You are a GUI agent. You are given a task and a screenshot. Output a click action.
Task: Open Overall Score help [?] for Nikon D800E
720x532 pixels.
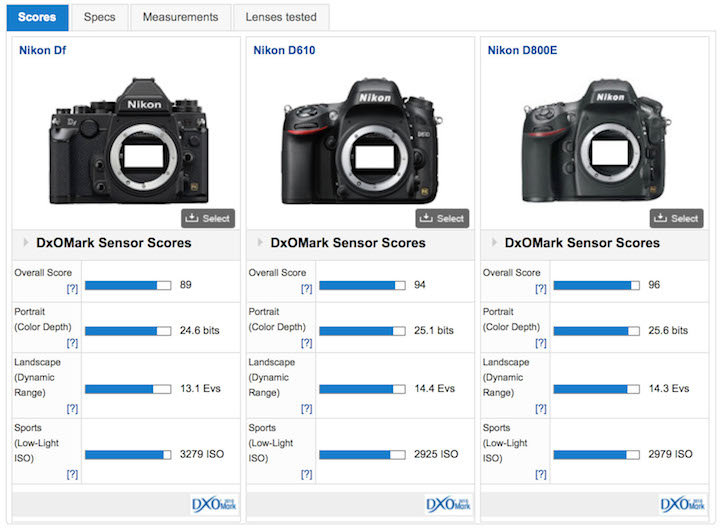[x=541, y=289]
